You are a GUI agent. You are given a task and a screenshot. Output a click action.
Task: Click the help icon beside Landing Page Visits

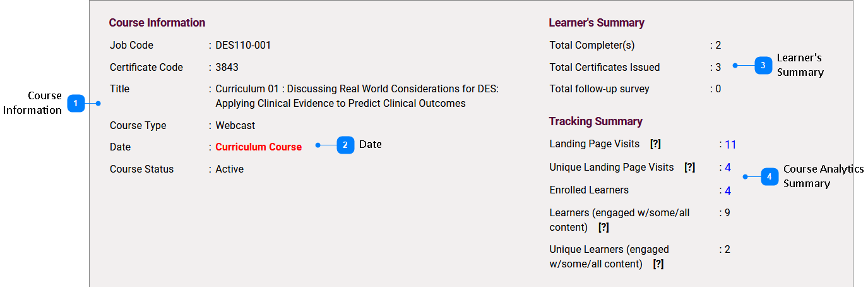[x=655, y=144]
